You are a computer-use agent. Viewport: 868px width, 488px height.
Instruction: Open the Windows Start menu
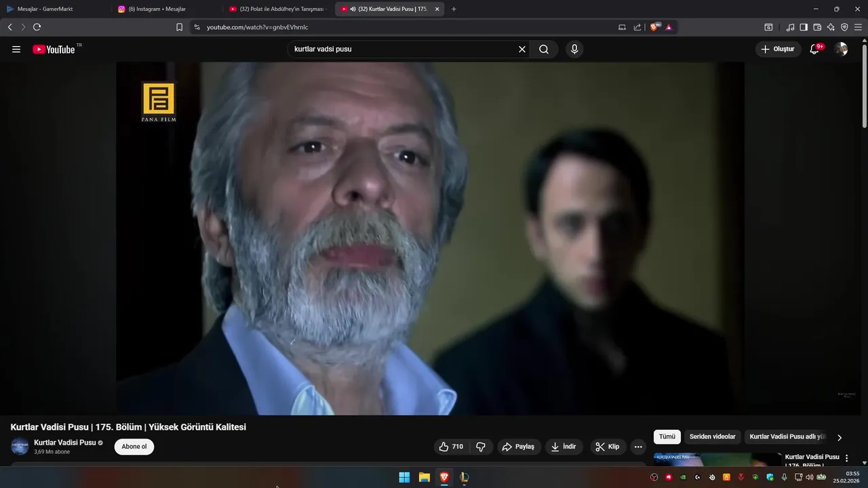(x=404, y=477)
